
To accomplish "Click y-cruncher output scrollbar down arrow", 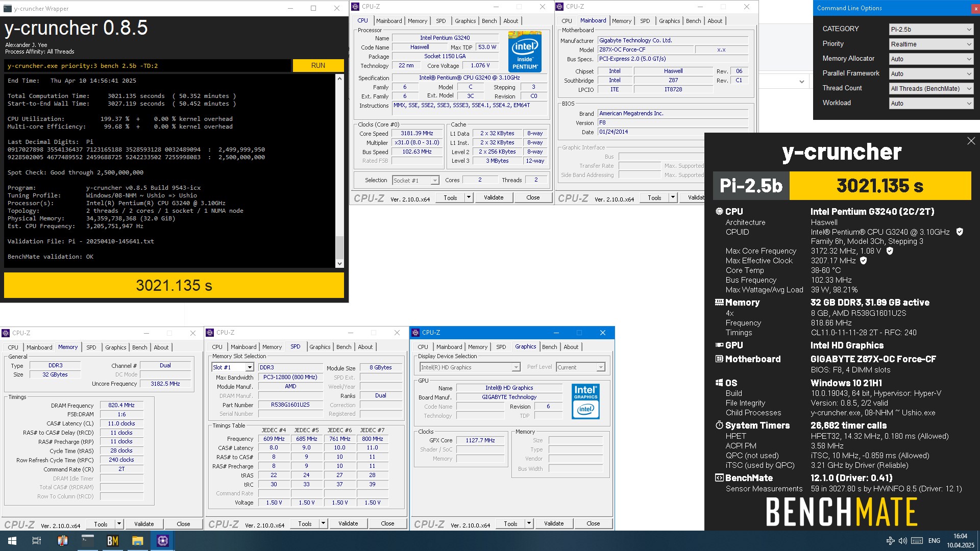I will (x=339, y=264).
